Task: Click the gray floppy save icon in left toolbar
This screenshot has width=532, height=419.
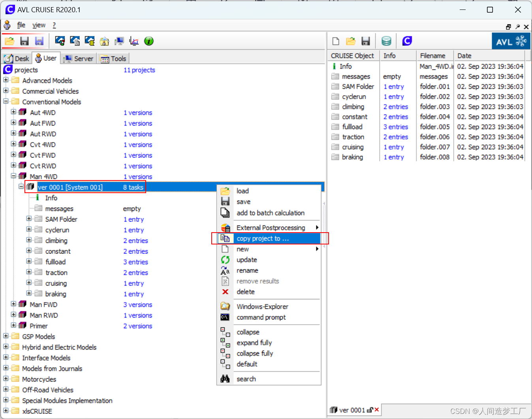Action: [x=24, y=41]
